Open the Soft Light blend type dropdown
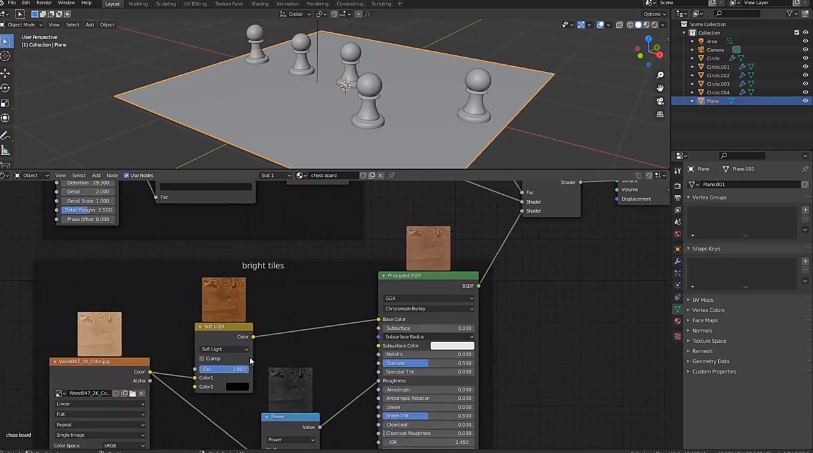Image resolution: width=813 pixels, height=453 pixels. click(224, 349)
